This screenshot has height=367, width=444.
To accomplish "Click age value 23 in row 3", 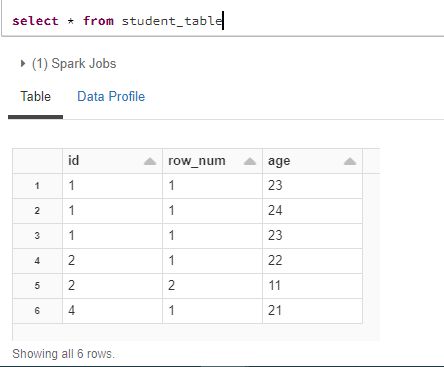I will click(275, 236).
